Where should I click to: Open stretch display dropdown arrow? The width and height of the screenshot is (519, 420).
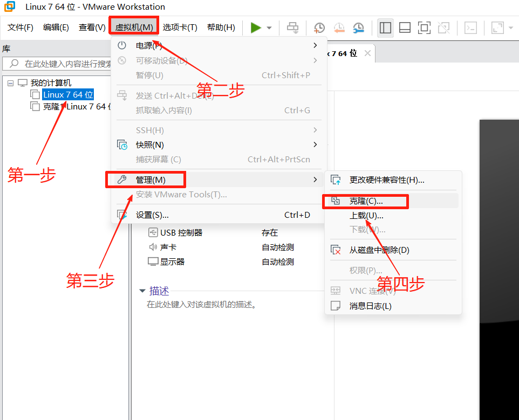[511, 28]
